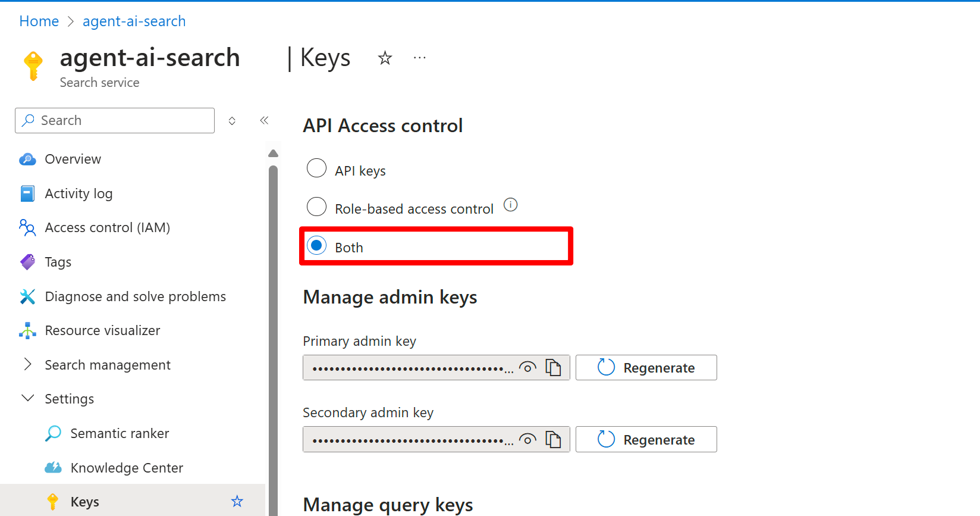Open the Activity log

click(78, 193)
